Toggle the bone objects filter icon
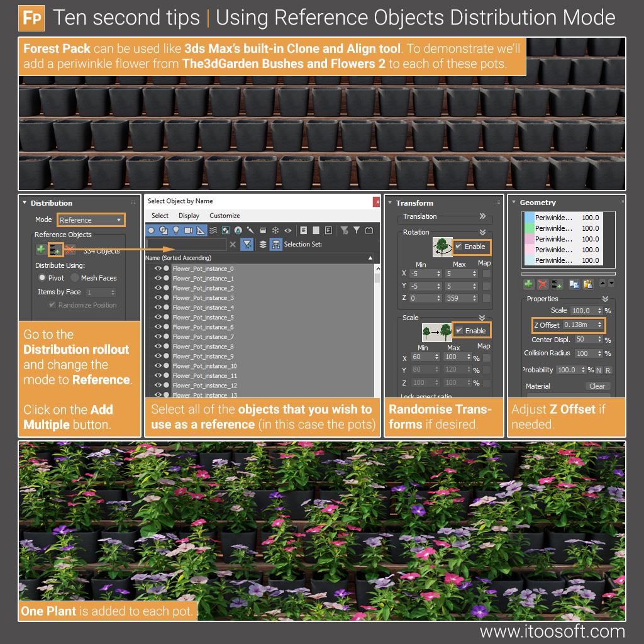This screenshot has height=644, width=644. [250, 230]
